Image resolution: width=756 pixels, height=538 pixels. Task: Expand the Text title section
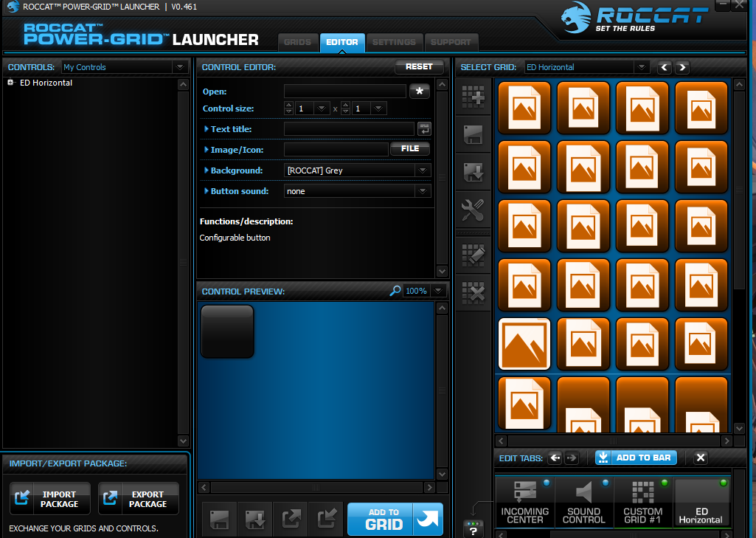[x=207, y=129]
